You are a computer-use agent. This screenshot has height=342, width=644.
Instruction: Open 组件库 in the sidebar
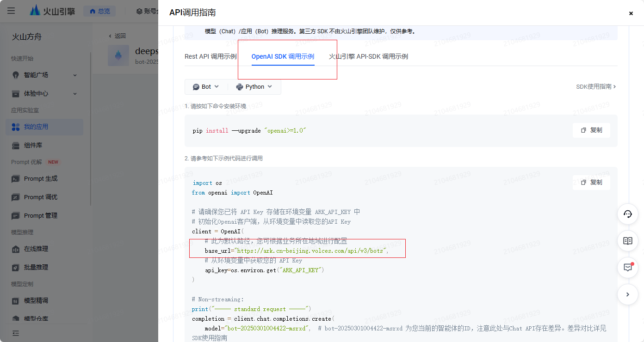click(44, 145)
